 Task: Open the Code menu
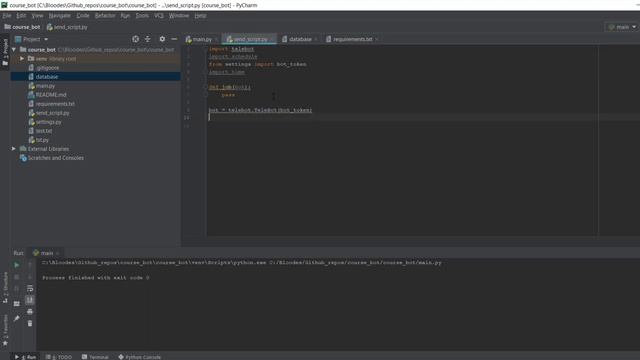83,16
